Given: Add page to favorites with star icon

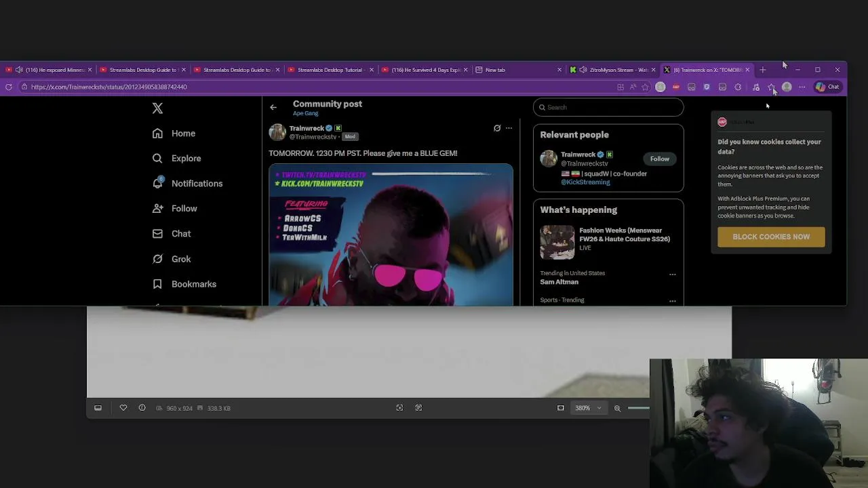Looking at the screenshot, I should click(x=645, y=87).
